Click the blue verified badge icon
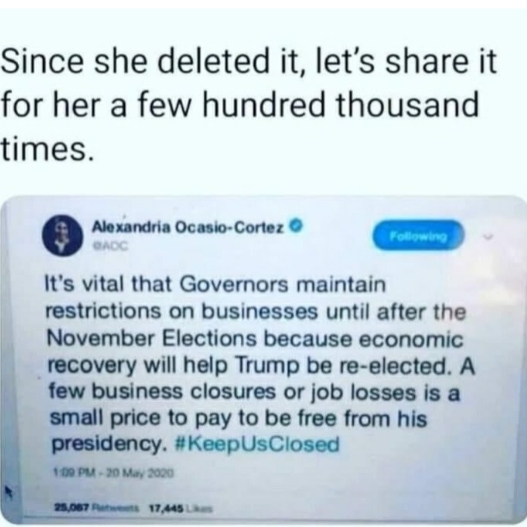Screen dimensions: 527x527 [x=297, y=225]
